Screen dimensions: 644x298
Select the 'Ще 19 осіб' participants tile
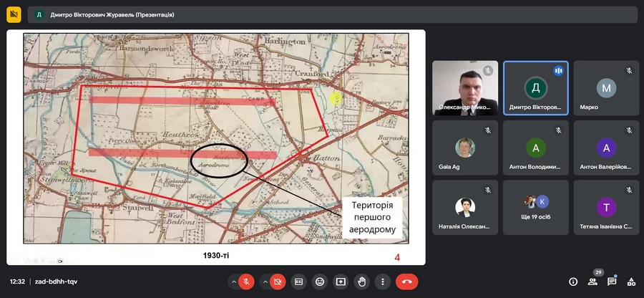tap(535, 207)
